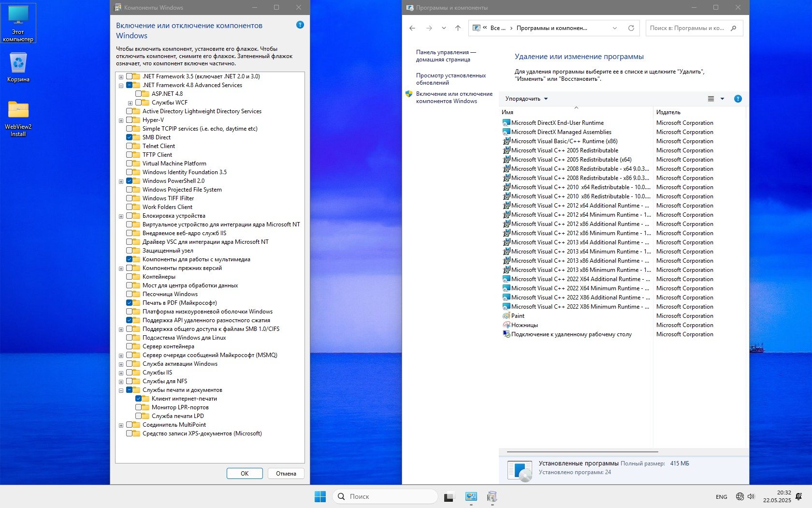Image resolution: width=812 pixels, height=508 pixels.
Task: Open WebView2 Install folder on desktop
Action: click(x=18, y=118)
